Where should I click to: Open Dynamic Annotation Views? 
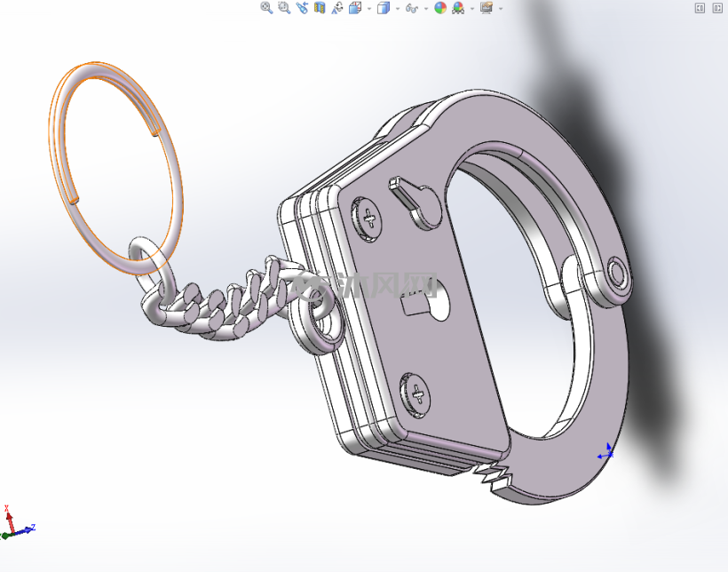point(337,7)
